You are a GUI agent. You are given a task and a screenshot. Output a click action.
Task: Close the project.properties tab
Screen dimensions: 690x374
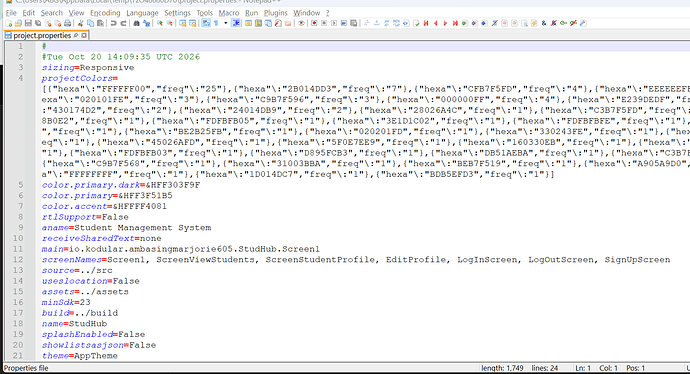coord(84,35)
